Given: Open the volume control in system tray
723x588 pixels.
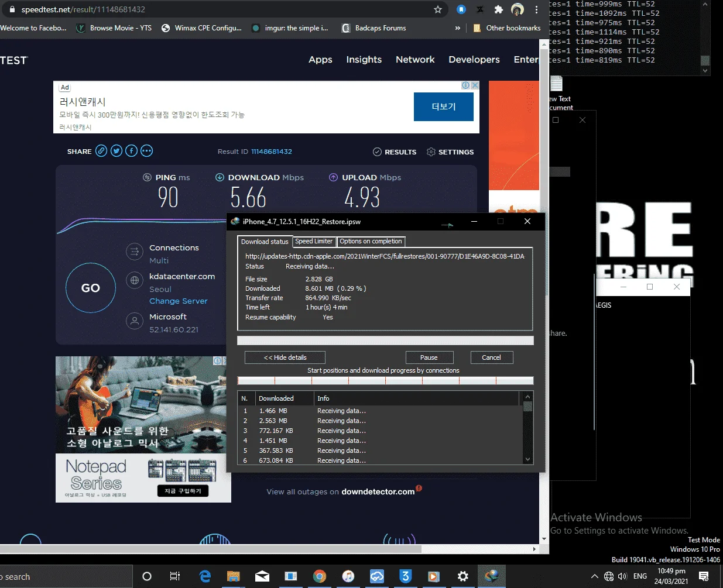Looking at the screenshot, I should click(x=623, y=576).
